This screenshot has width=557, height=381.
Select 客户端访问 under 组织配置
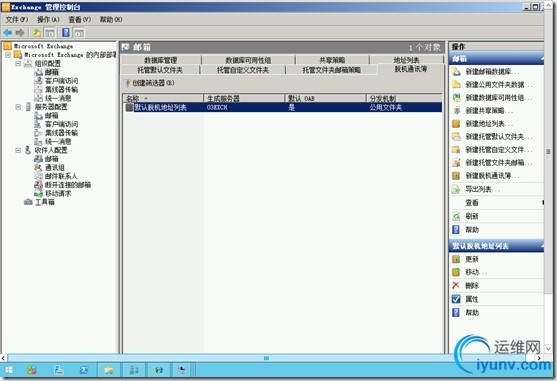click(61, 81)
